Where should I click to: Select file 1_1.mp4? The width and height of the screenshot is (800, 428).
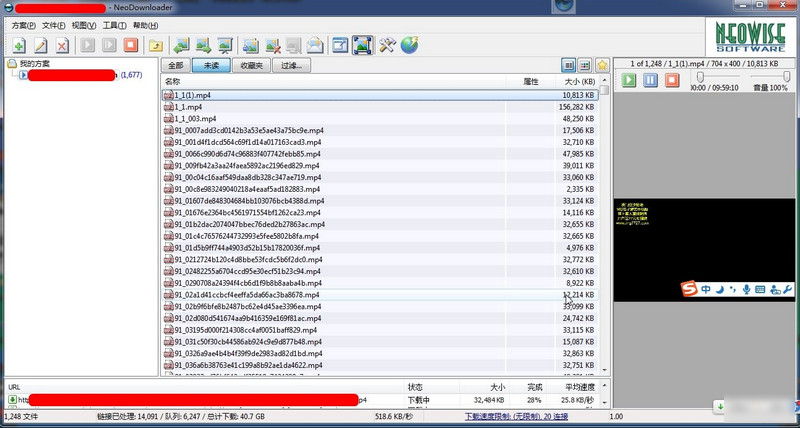(x=380, y=107)
